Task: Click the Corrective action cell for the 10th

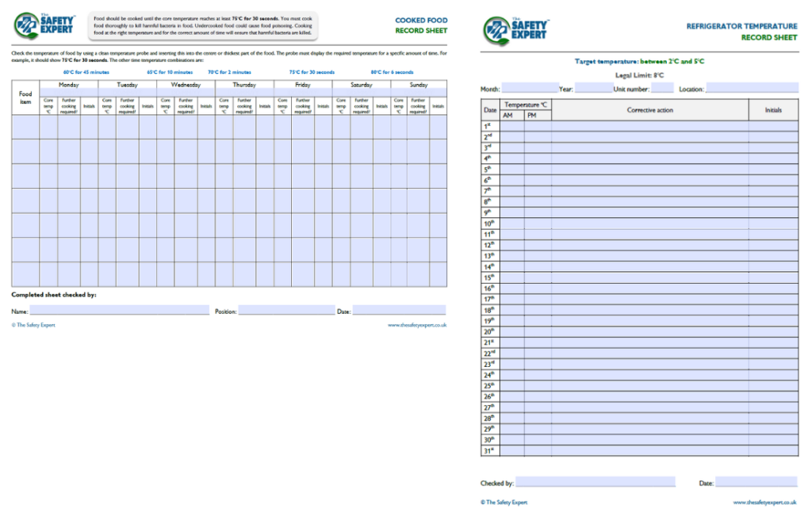Action: click(x=650, y=224)
